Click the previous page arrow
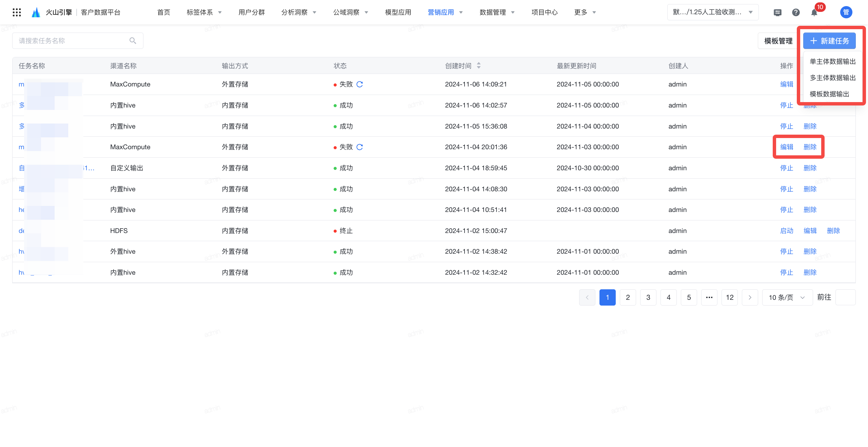This screenshot has height=447, width=868. pos(587,297)
